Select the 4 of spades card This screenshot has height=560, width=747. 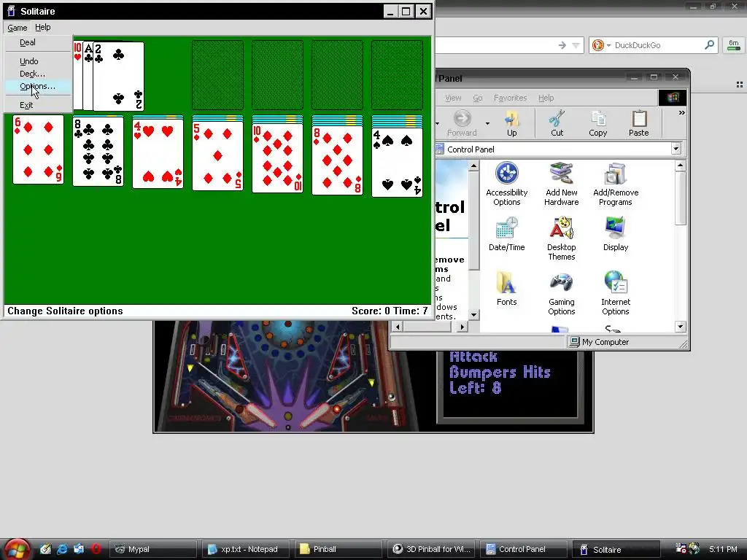click(x=397, y=162)
